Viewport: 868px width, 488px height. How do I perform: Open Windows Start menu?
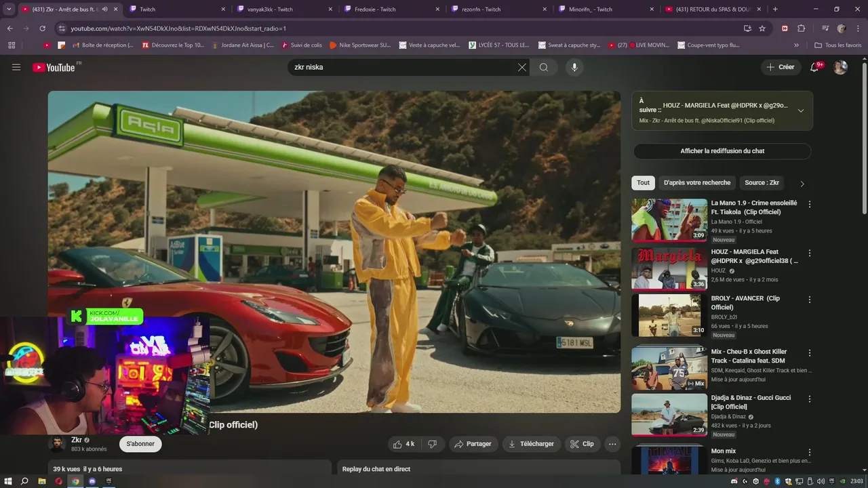pos(9,481)
